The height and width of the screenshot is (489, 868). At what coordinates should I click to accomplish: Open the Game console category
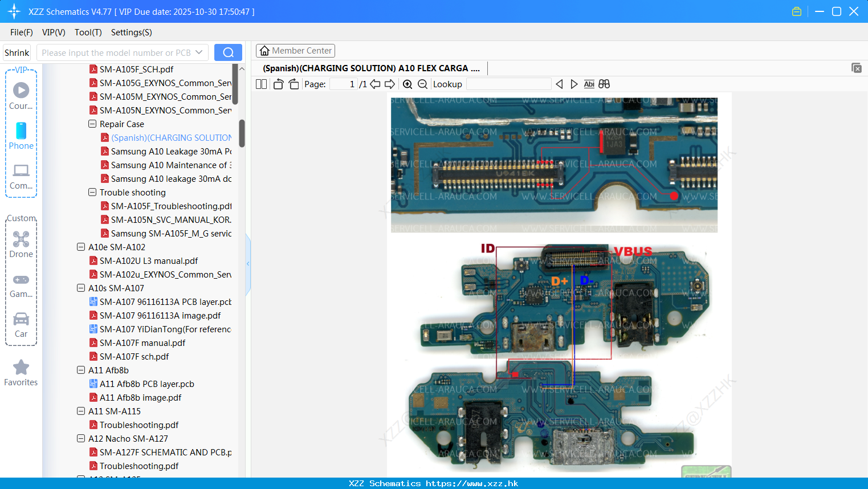[21, 286]
